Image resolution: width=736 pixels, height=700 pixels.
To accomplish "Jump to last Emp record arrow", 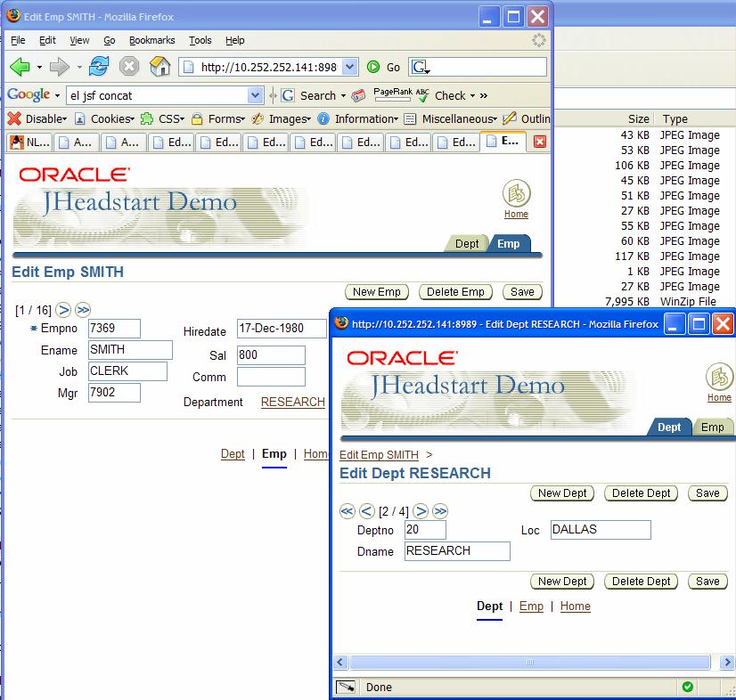I will (83, 310).
